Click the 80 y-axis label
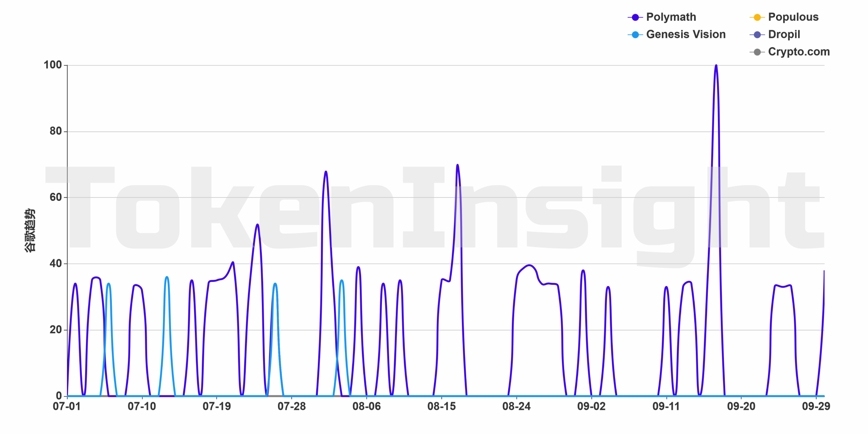The height and width of the screenshot is (434, 868). point(56,131)
